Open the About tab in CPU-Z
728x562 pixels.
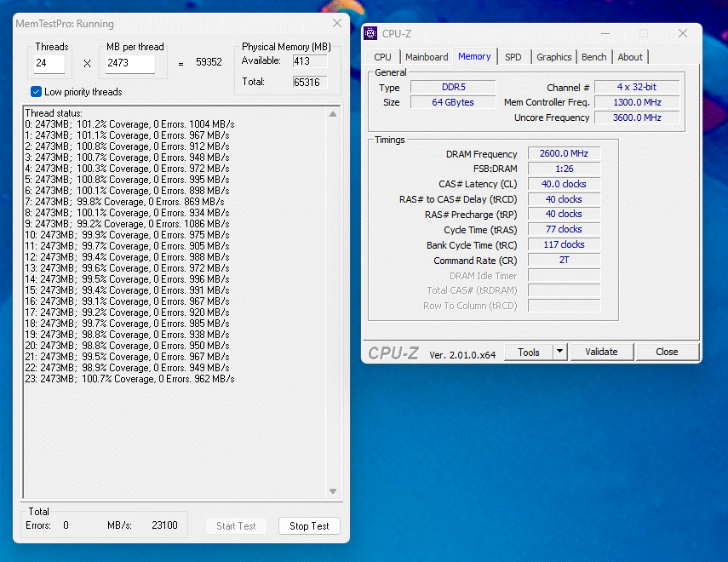click(630, 57)
